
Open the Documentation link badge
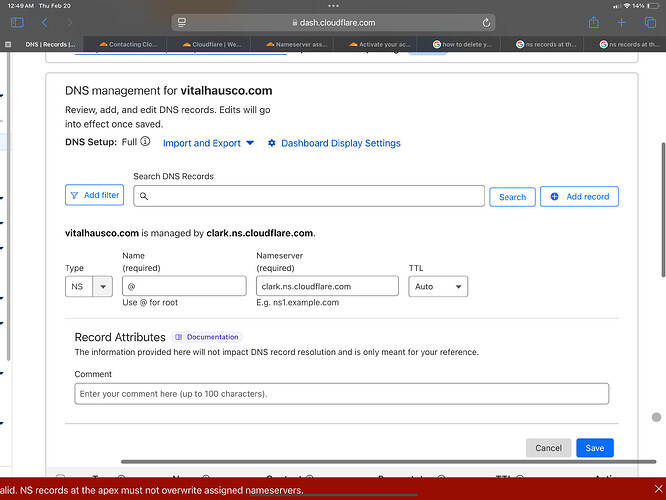pyautogui.click(x=207, y=337)
